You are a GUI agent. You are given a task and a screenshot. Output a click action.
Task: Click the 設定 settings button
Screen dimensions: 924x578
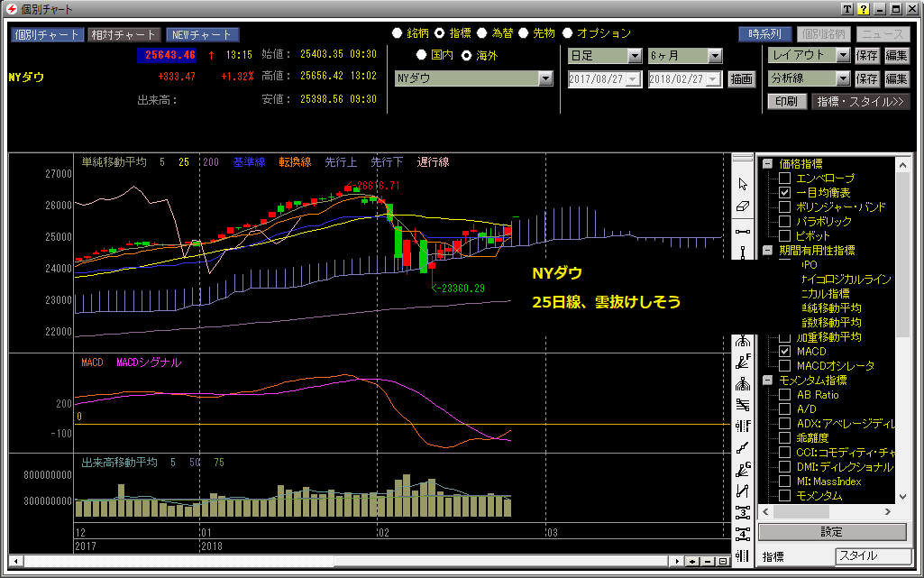(x=831, y=532)
